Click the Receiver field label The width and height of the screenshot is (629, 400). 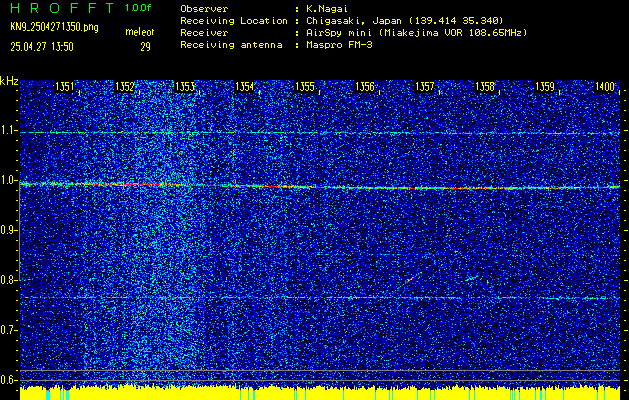coord(204,32)
